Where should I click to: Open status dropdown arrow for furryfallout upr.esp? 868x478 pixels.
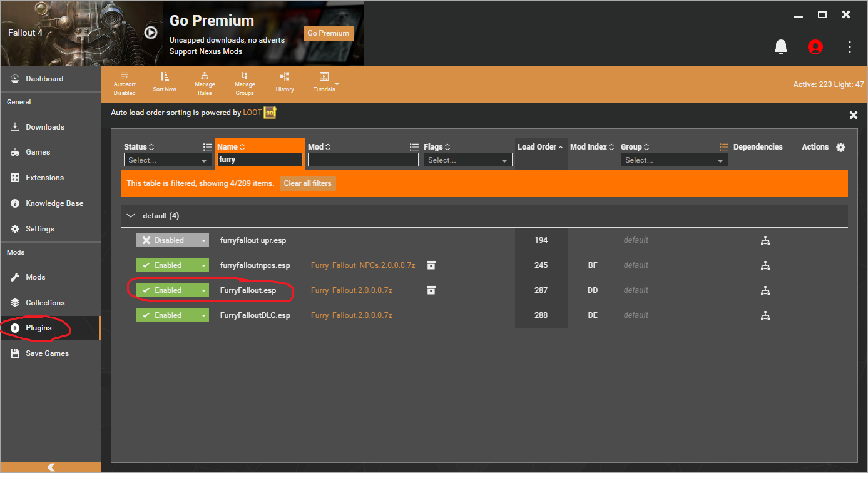pos(203,240)
